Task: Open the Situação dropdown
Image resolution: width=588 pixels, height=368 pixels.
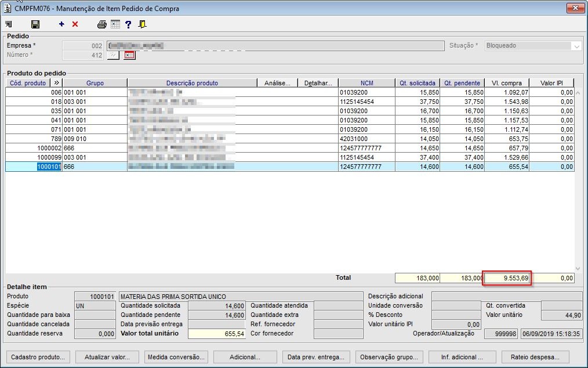Action: coord(576,46)
